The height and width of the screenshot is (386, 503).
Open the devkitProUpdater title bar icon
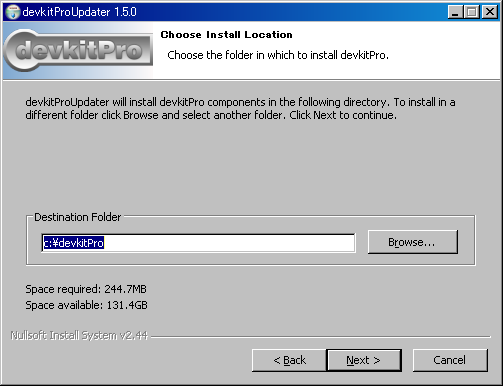point(13,12)
